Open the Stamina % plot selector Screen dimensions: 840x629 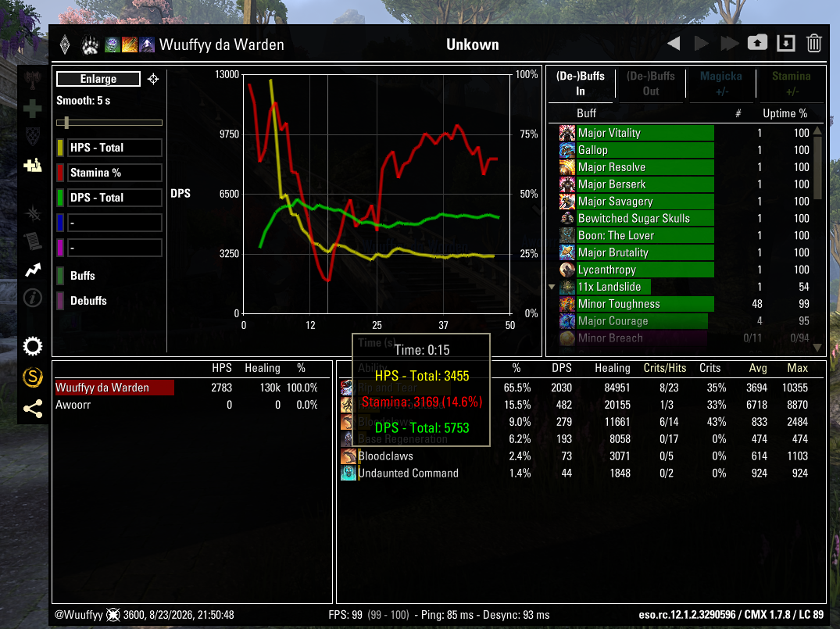(x=115, y=173)
